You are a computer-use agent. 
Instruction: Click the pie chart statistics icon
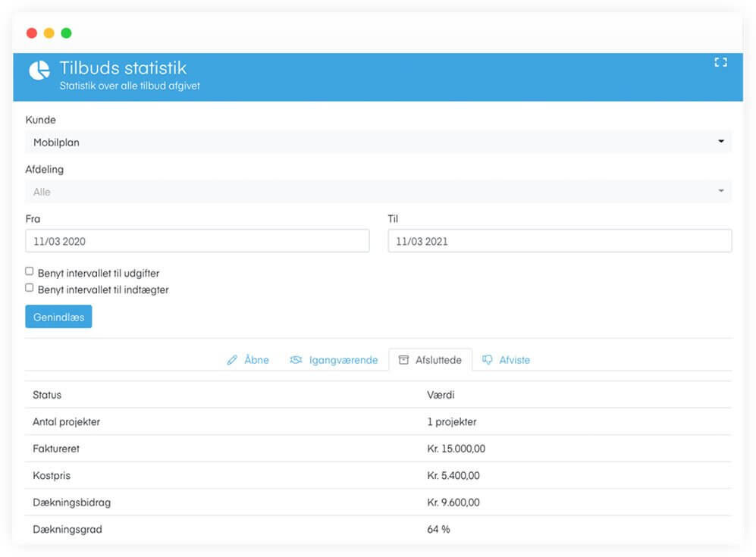[x=39, y=70]
